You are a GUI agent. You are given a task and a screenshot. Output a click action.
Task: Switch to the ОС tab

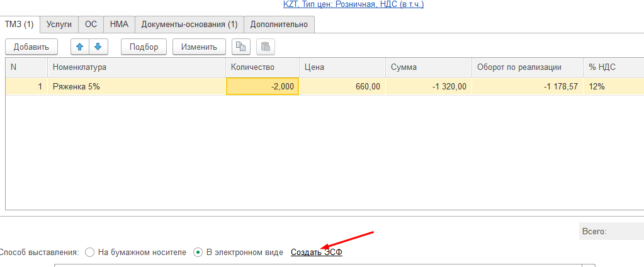91,24
